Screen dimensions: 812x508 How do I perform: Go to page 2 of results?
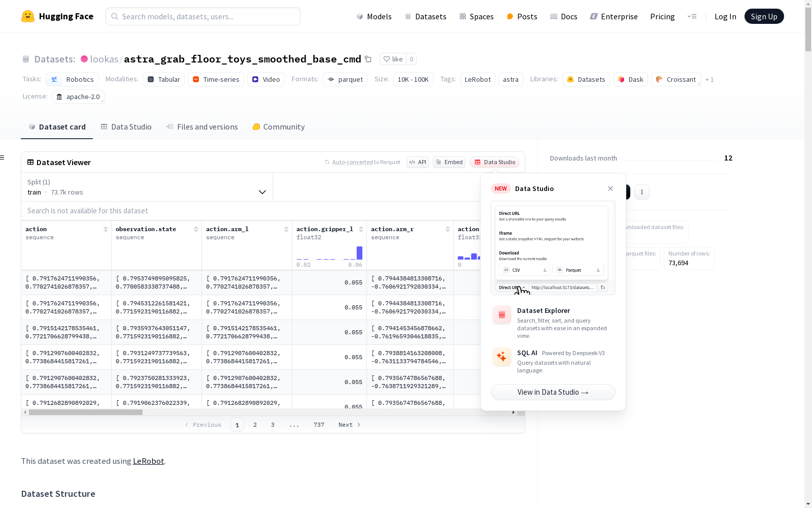(255, 425)
